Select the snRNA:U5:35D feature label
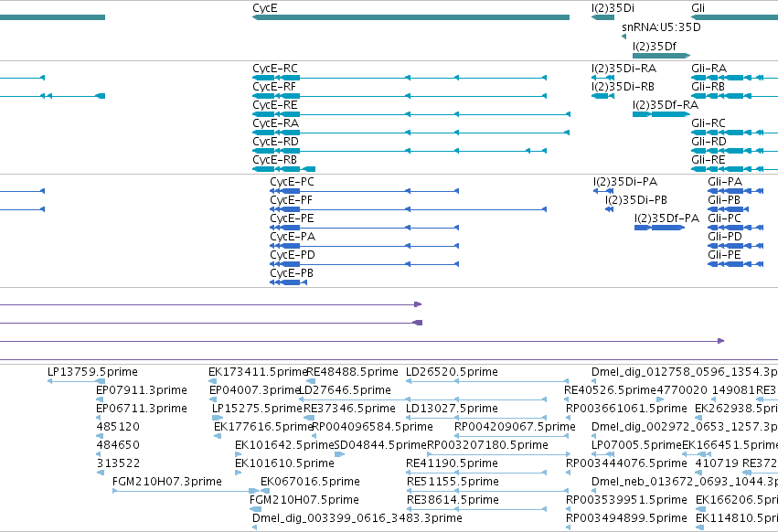 click(x=661, y=27)
